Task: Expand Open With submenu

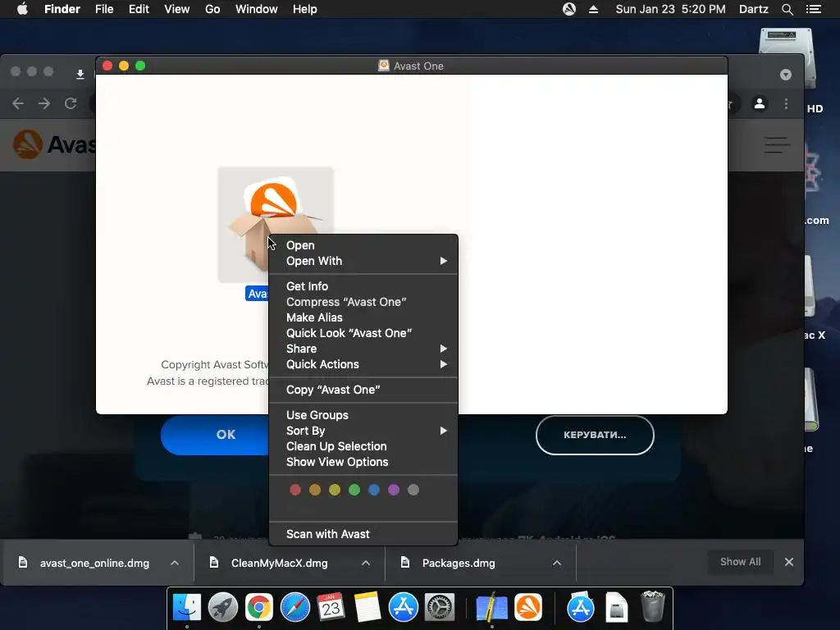Action: (x=363, y=261)
